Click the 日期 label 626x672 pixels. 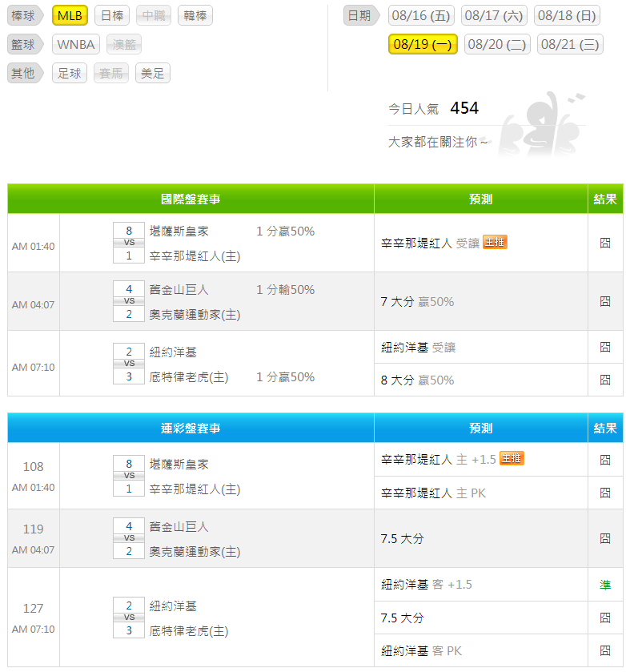click(x=361, y=15)
